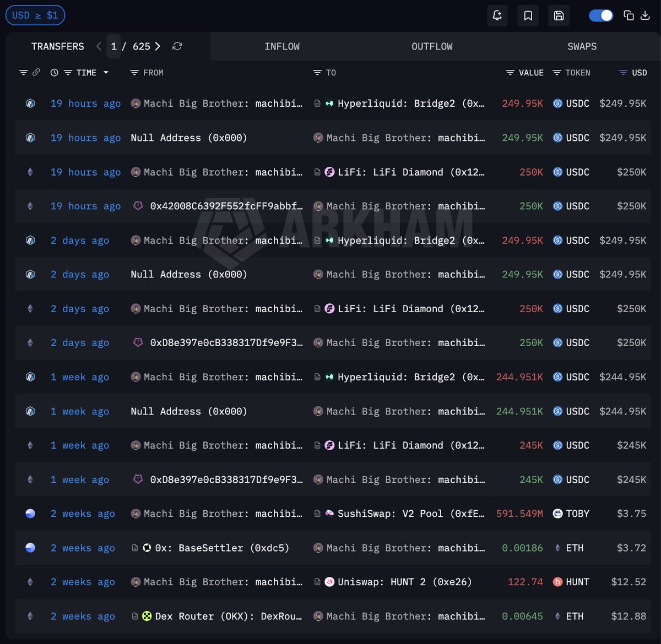Click the clock icon next to TIME
Viewport: 661px width, 644px height.
point(54,73)
